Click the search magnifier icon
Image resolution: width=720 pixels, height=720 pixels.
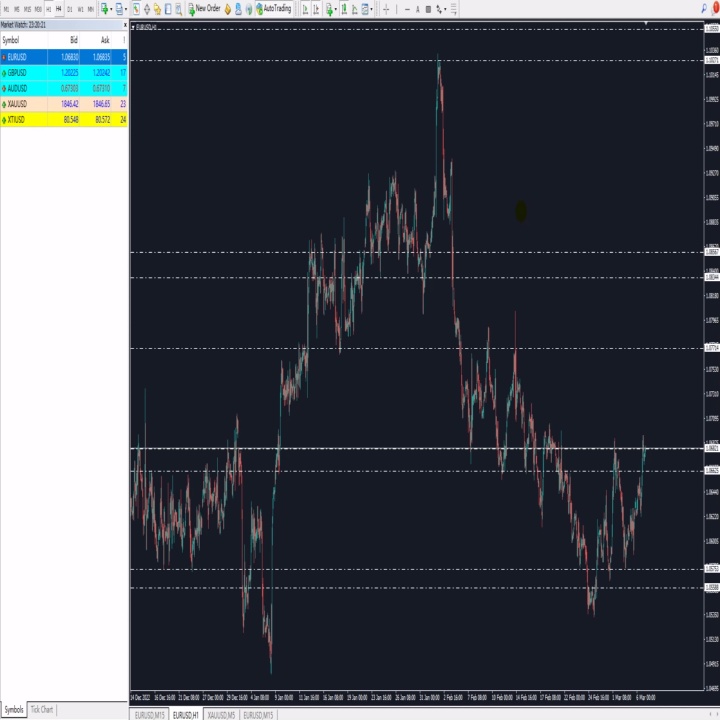(x=704, y=8)
